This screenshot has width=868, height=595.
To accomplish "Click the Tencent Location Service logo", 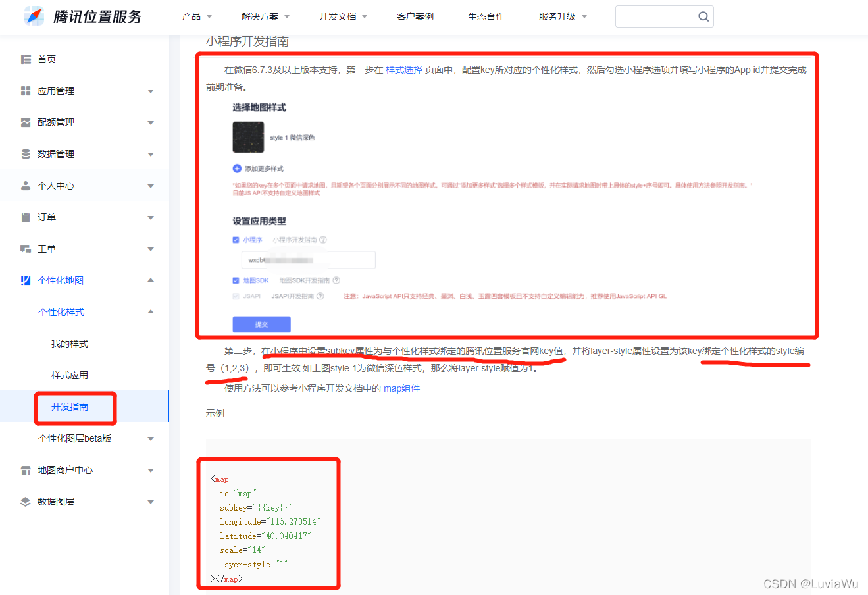I will (83, 16).
